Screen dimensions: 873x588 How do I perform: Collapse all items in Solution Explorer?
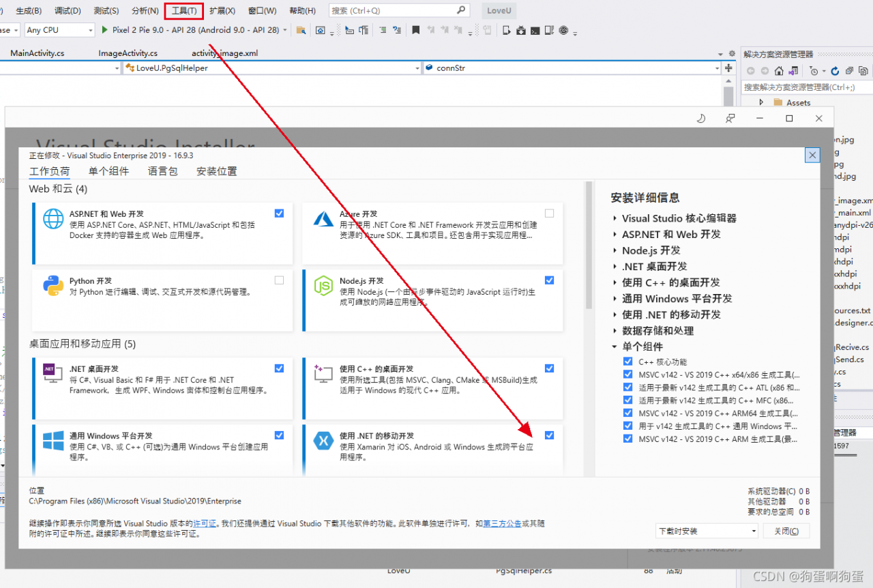click(x=849, y=71)
